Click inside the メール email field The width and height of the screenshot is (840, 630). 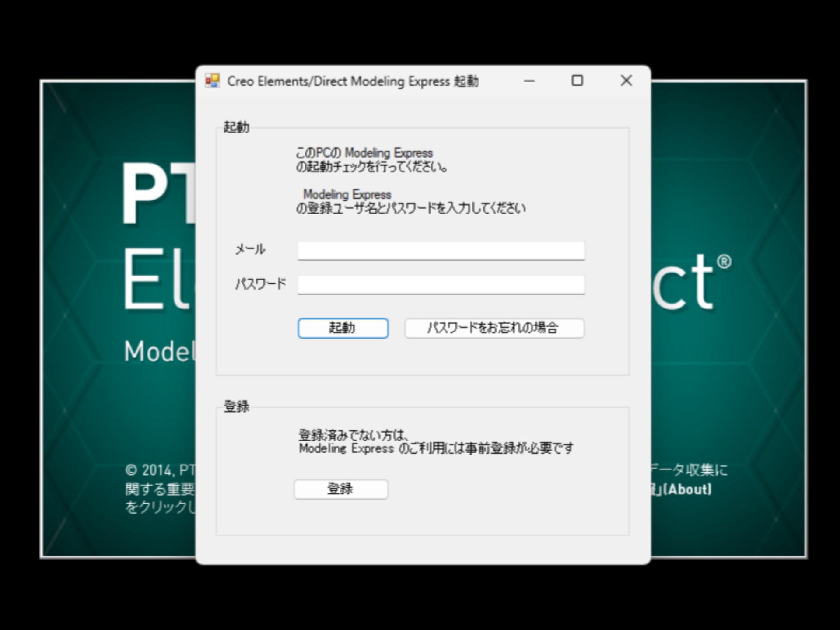[440, 250]
